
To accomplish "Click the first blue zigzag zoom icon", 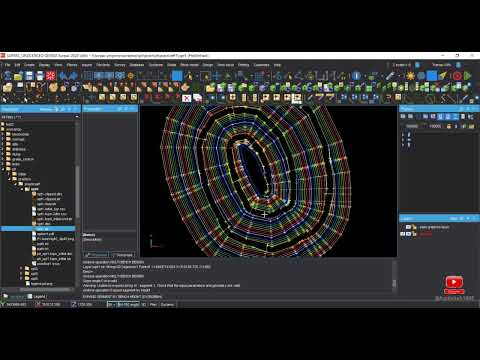I will coord(63,76).
